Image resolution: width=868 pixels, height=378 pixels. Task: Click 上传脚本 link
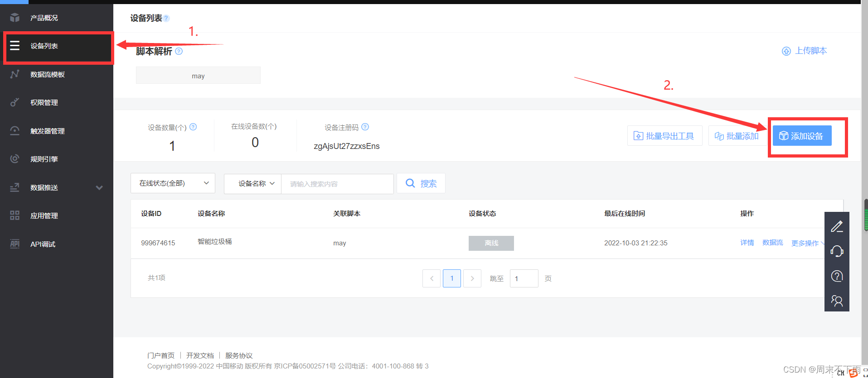(x=811, y=51)
